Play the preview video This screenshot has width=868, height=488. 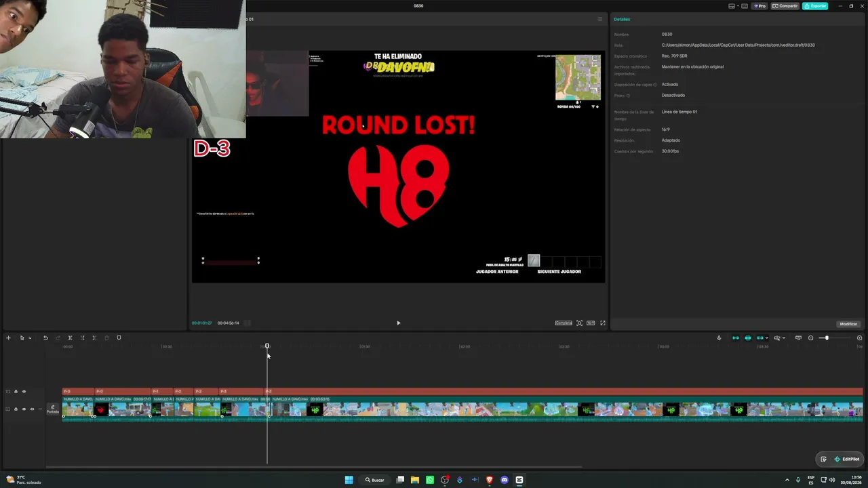point(398,323)
